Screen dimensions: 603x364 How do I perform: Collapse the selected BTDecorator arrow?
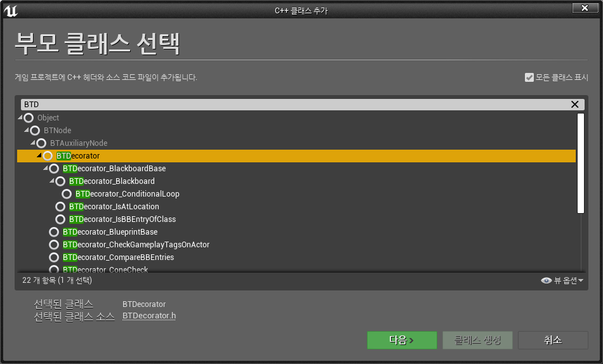point(39,155)
